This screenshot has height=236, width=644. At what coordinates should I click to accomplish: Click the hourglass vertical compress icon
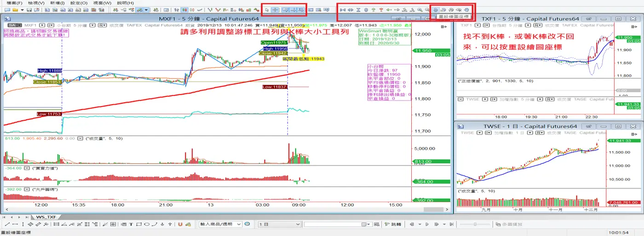tap(358, 10)
